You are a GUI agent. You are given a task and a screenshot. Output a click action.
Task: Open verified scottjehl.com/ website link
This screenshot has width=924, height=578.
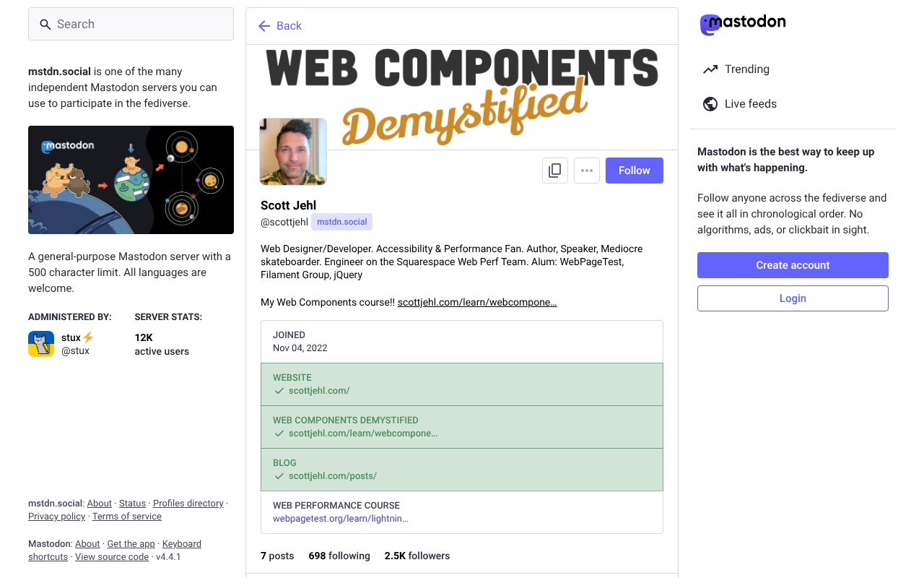coord(319,391)
